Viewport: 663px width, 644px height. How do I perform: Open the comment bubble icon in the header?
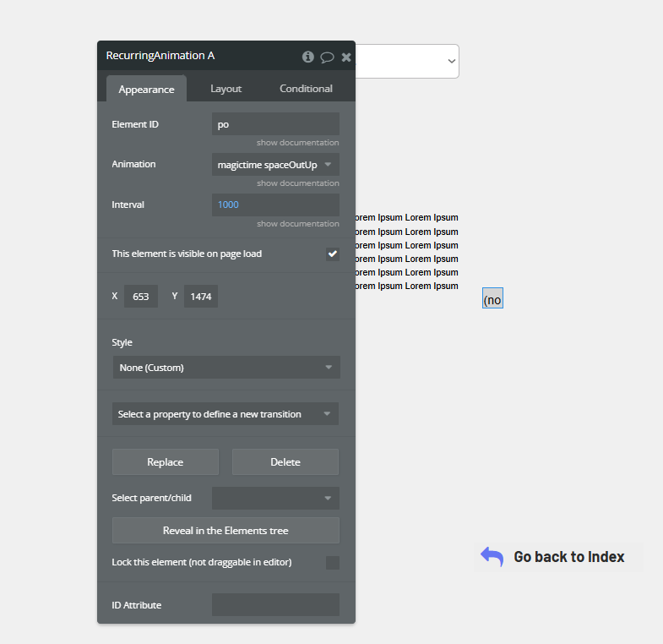point(327,57)
